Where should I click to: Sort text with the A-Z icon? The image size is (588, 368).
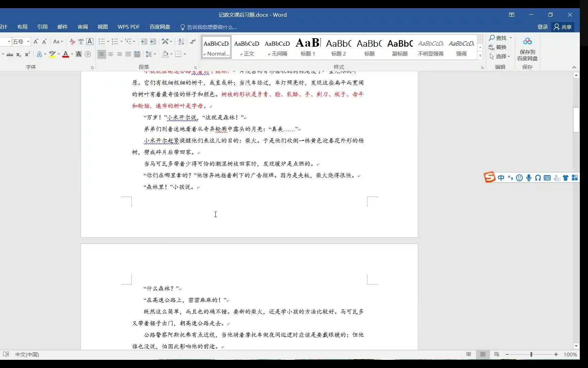181,42
